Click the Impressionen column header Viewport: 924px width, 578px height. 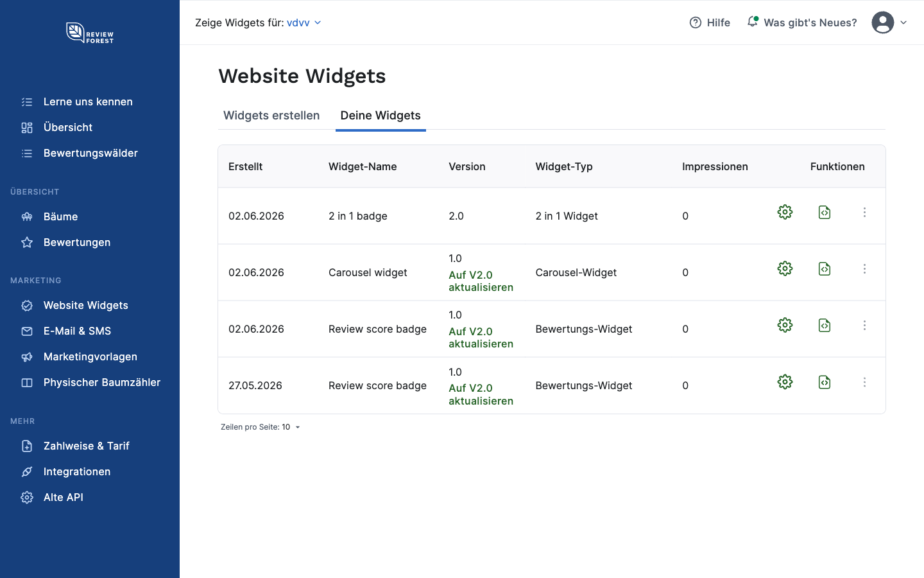click(715, 167)
